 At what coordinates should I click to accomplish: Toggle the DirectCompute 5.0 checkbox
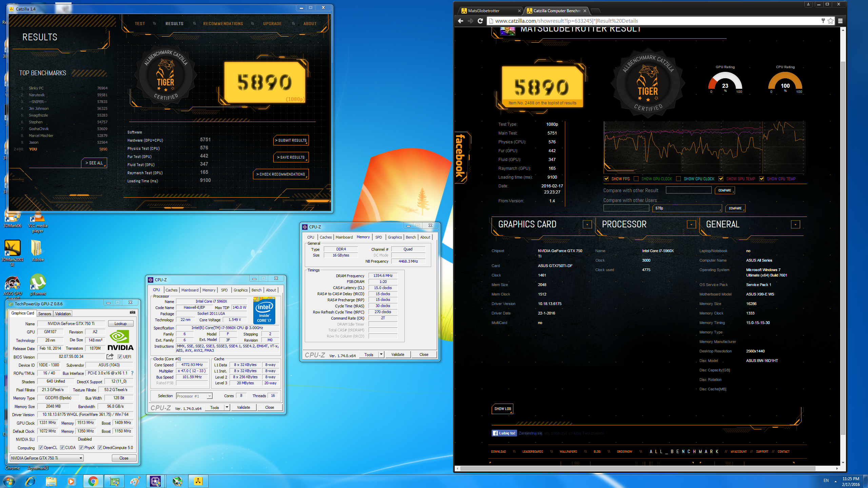(x=100, y=448)
